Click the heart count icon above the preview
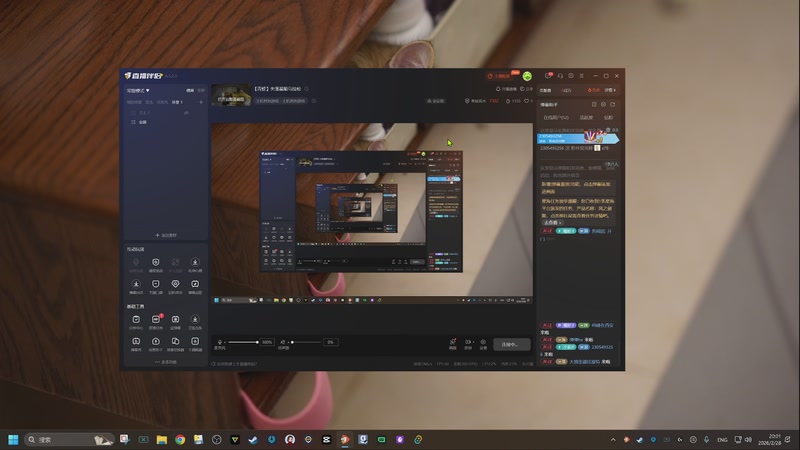Viewport: 800px width, 450px height. 529,101
